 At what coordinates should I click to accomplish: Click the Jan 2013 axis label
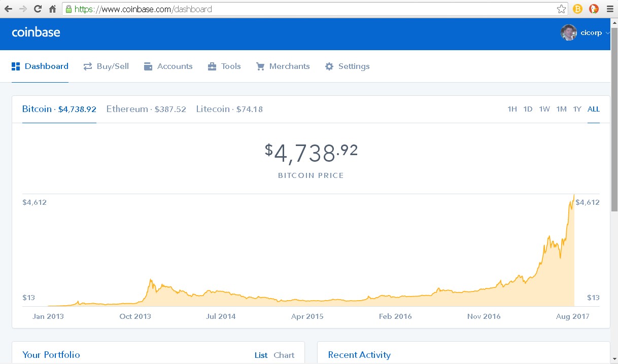(48, 316)
